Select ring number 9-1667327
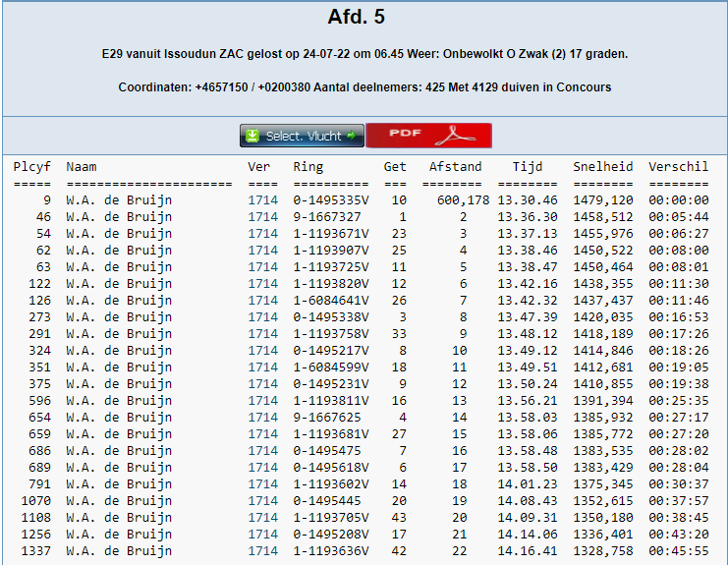This screenshot has width=728, height=565. coord(327,217)
